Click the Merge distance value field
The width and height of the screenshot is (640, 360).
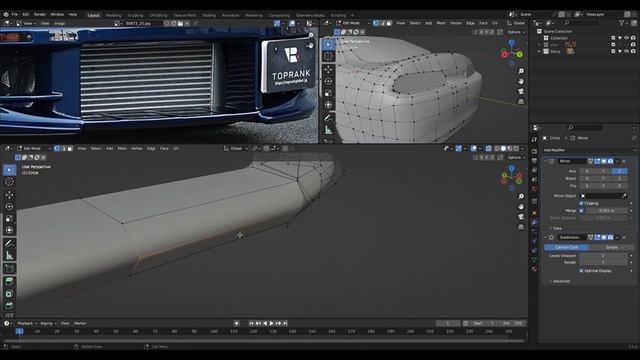coord(606,211)
